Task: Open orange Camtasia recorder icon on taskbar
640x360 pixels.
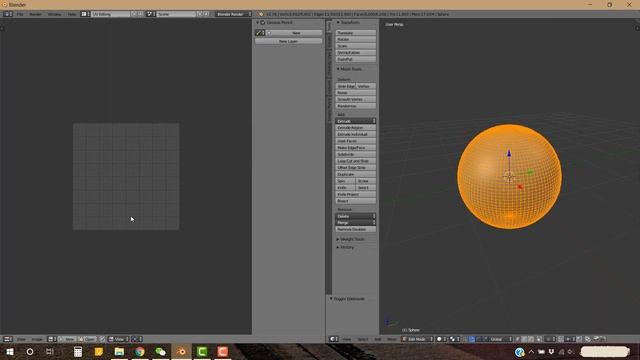Action: (222, 351)
